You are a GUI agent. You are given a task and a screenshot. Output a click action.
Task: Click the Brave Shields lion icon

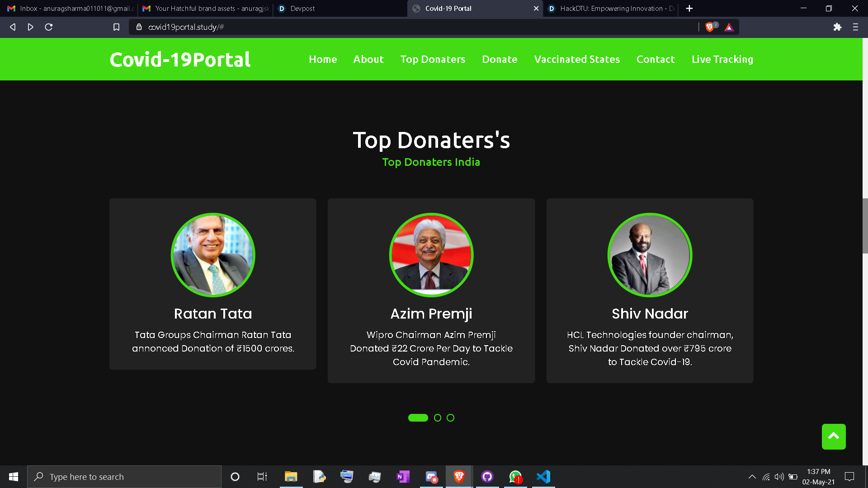[710, 27]
